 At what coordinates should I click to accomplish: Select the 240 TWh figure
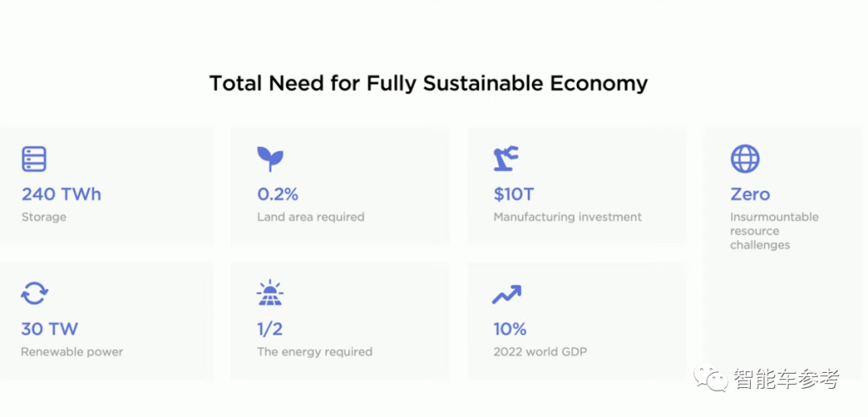point(61,194)
